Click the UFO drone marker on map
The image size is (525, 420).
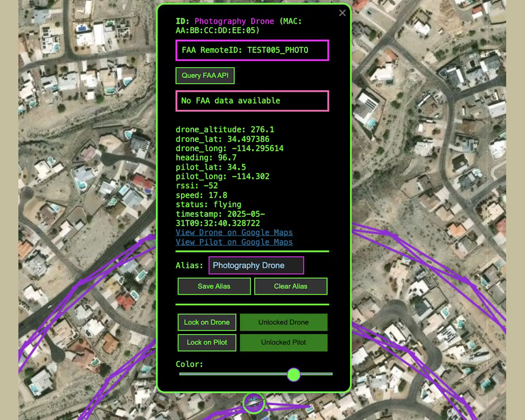point(253,403)
